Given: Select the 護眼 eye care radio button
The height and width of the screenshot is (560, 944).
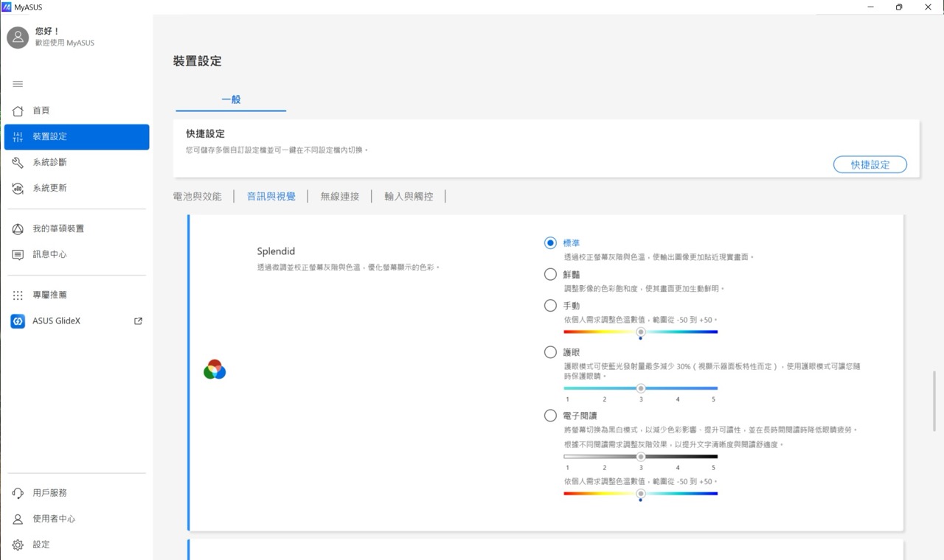Looking at the screenshot, I should [550, 352].
